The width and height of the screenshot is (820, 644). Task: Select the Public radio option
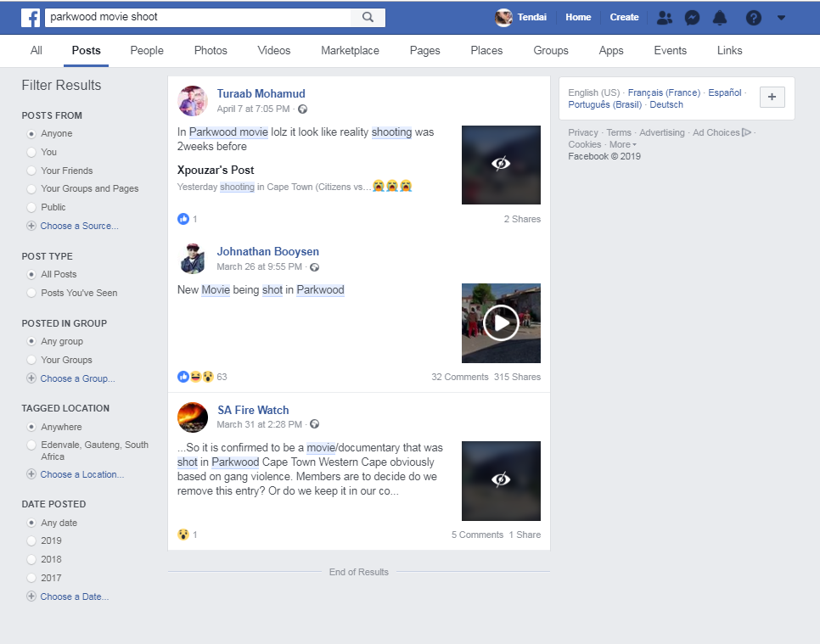point(31,208)
